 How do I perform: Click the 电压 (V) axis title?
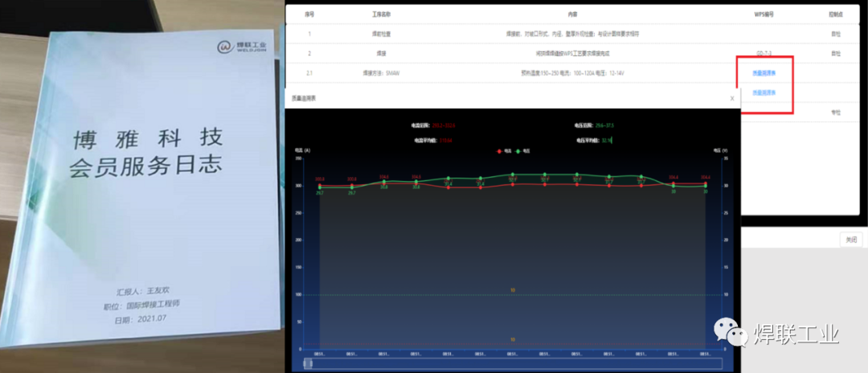(x=719, y=150)
